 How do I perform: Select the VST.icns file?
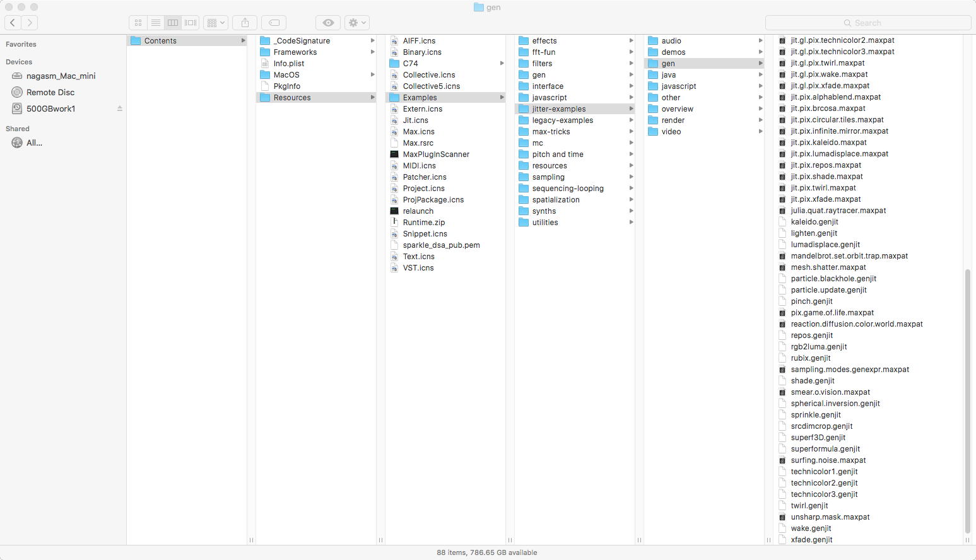point(418,267)
